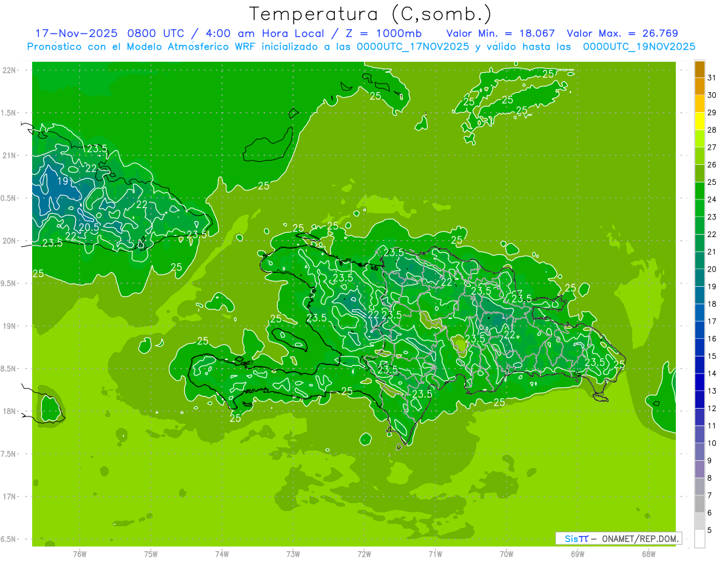This screenshot has width=728, height=562.
Task: Click the '21N' latitude axis label
Action: coord(10,155)
